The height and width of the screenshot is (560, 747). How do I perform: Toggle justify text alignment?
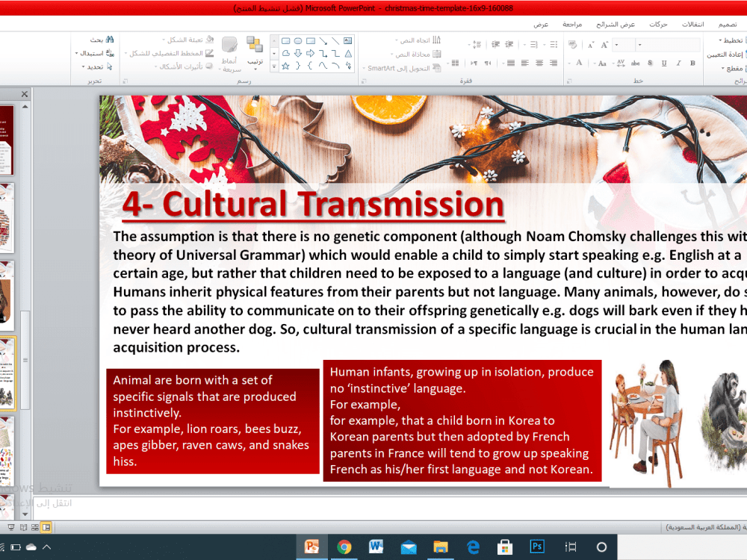(511, 63)
